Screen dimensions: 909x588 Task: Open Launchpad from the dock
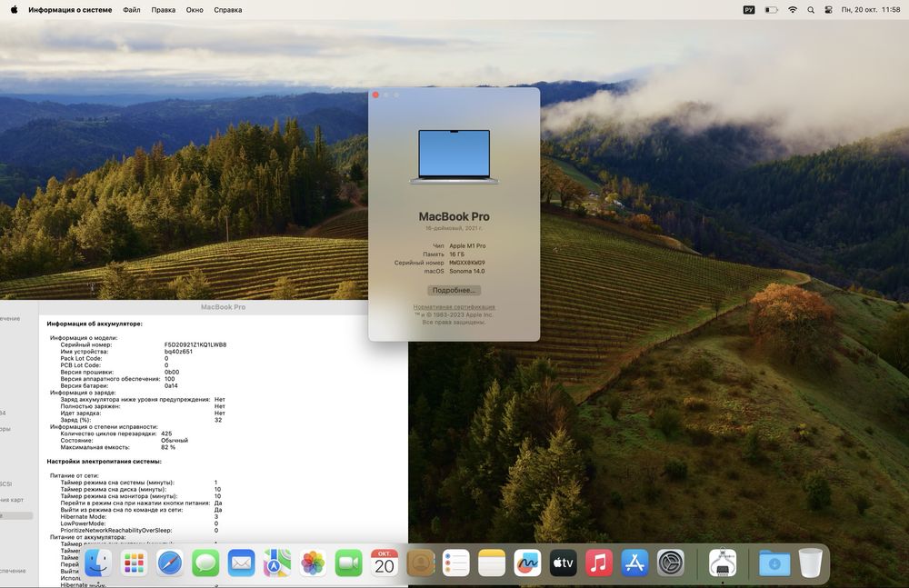click(x=135, y=563)
